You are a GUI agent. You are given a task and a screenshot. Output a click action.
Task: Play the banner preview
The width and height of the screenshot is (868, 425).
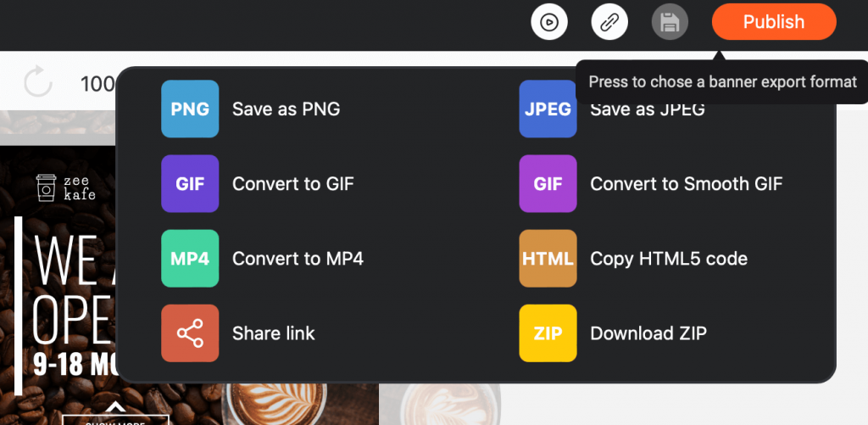549,22
